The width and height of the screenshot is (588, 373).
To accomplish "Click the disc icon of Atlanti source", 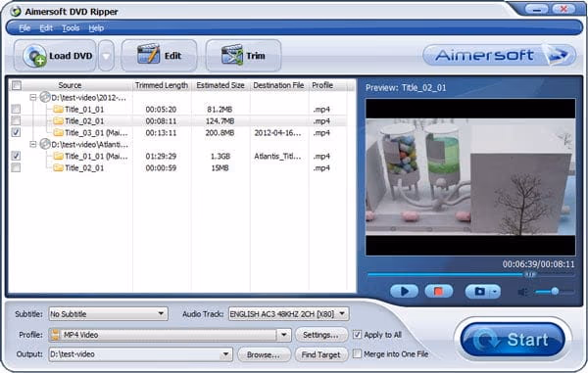I will pyautogui.click(x=45, y=144).
